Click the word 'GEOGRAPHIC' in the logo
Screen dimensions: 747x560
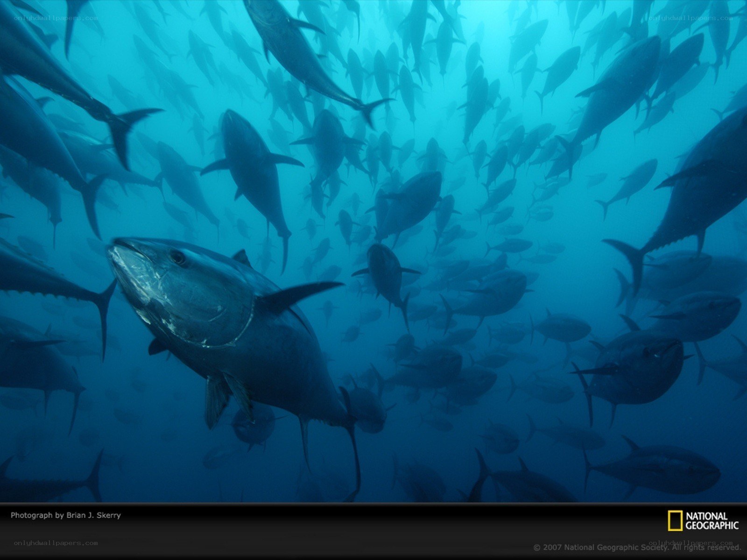pyautogui.click(x=712, y=526)
